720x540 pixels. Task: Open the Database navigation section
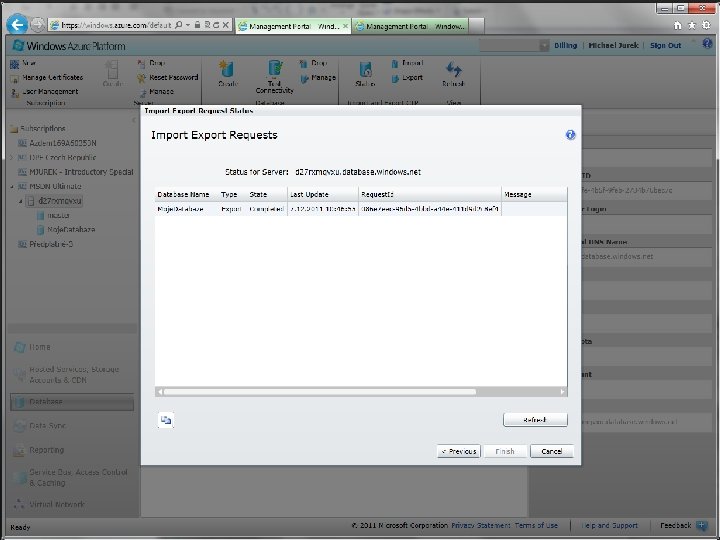tap(72, 402)
